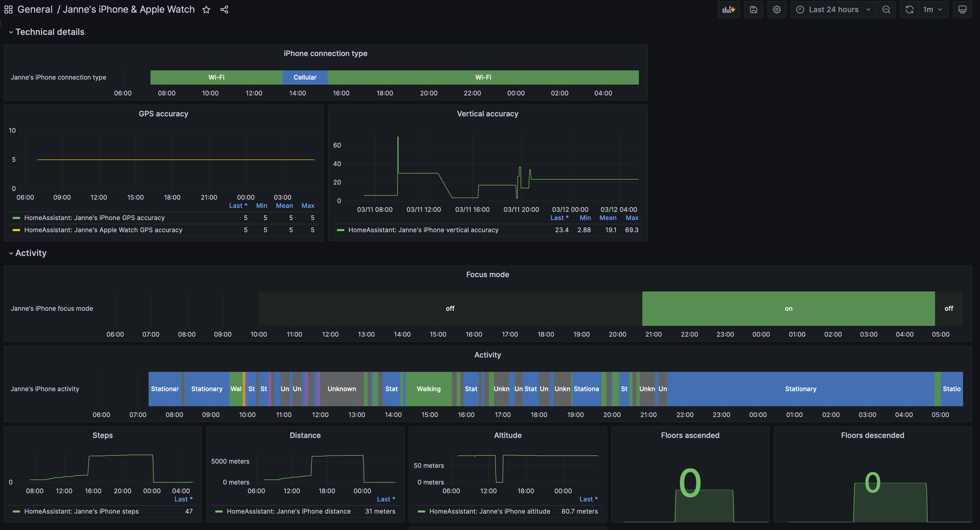Open the add panel icon

[728, 9]
